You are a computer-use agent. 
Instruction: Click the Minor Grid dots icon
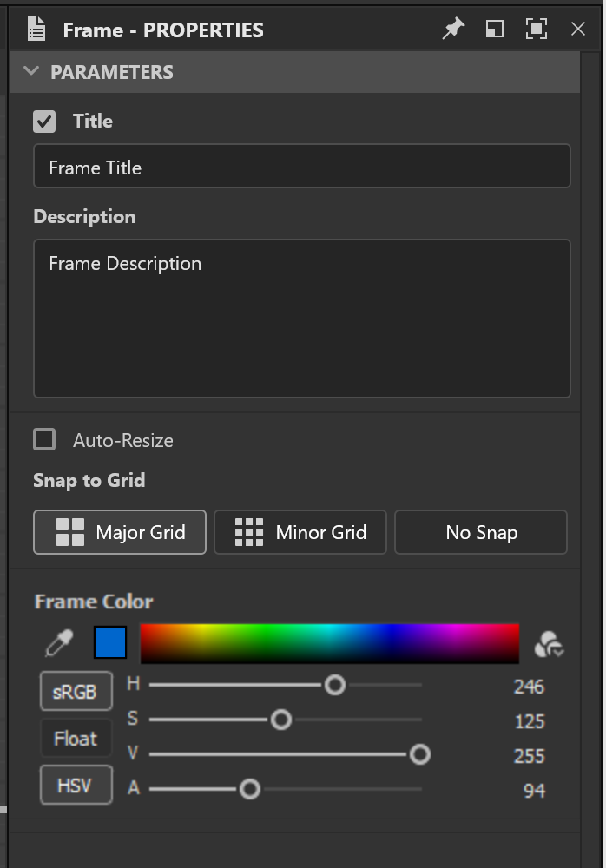249,532
